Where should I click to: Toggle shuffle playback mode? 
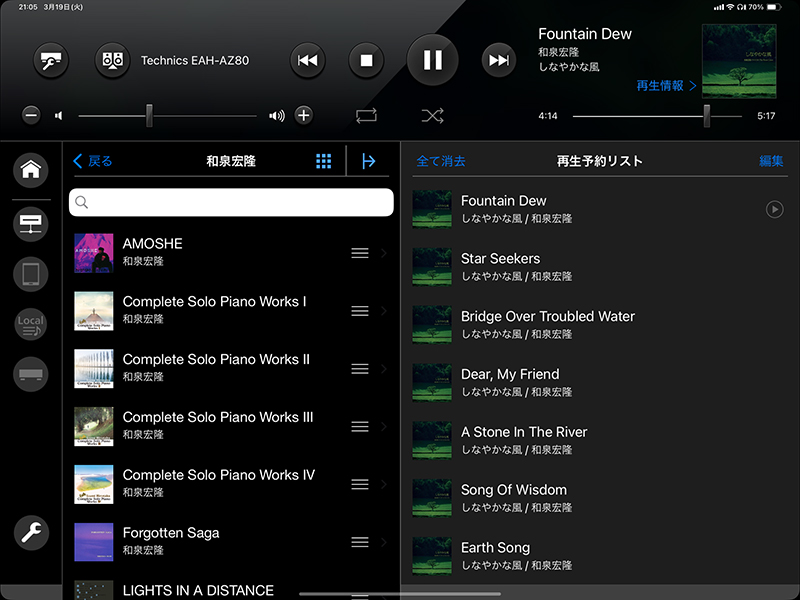(x=432, y=116)
